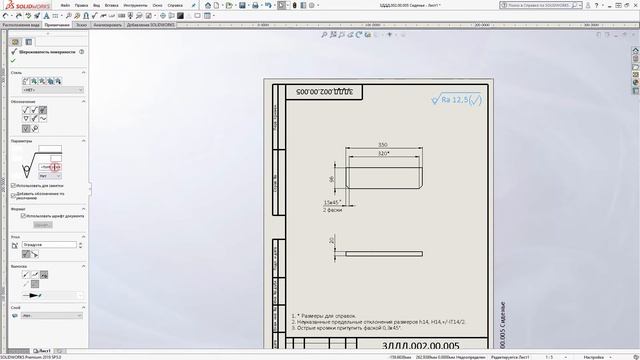
Task: Click the angle spinner arrows
Action: click(x=80, y=244)
